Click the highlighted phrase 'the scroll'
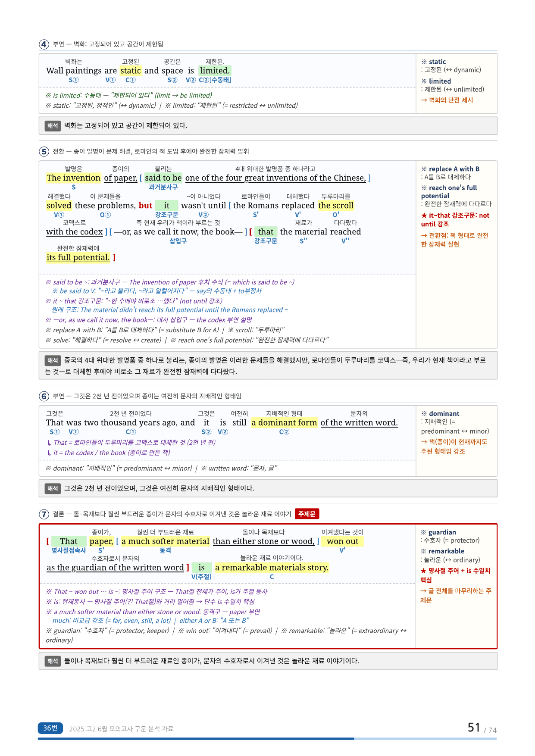The width and height of the screenshot is (535, 756). pyautogui.click(x=336, y=206)
